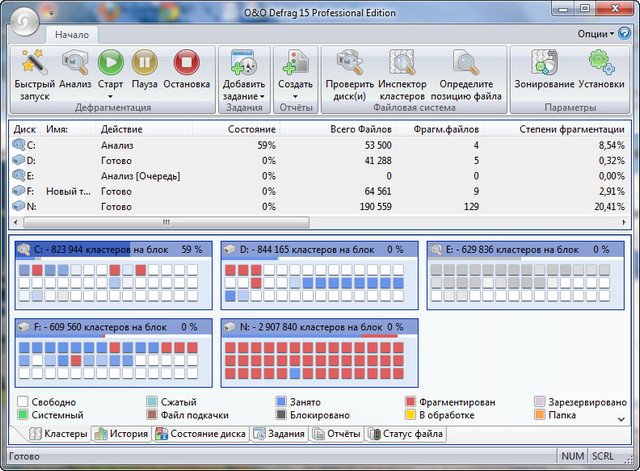This screenshot has width=640, height=471.
Task: Select the Начало ribbon tab
Action: pos(72,35)
